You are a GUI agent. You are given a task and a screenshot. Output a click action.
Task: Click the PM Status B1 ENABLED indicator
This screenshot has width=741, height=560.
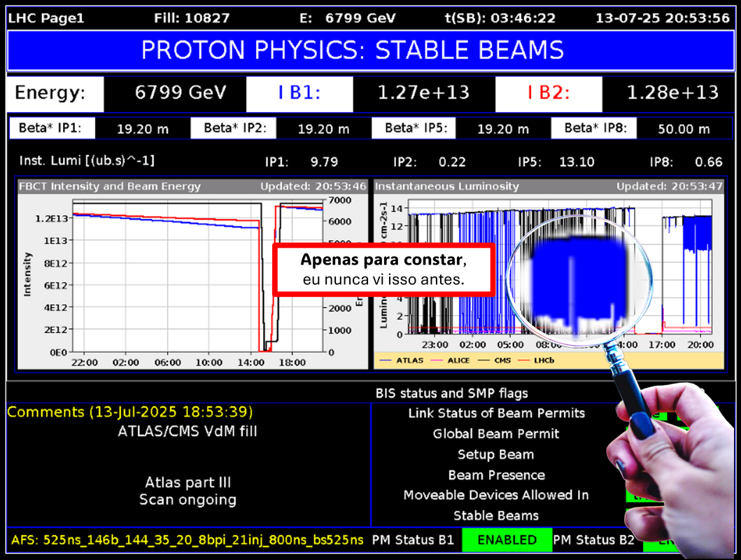click(507, 540)
